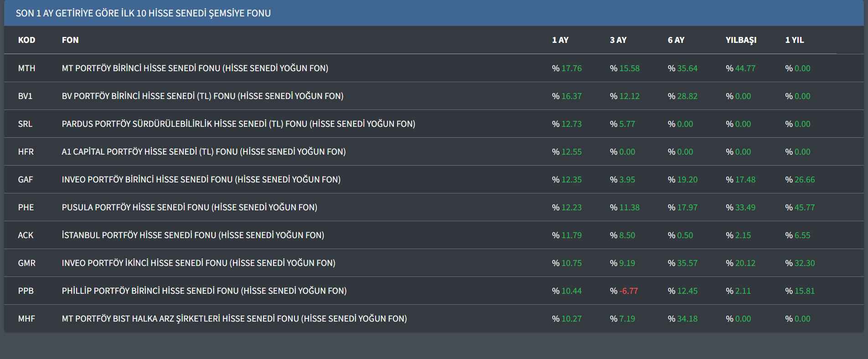The image size is (868, 359).
Task: Click the 3 AY column header
Action: 618,40
